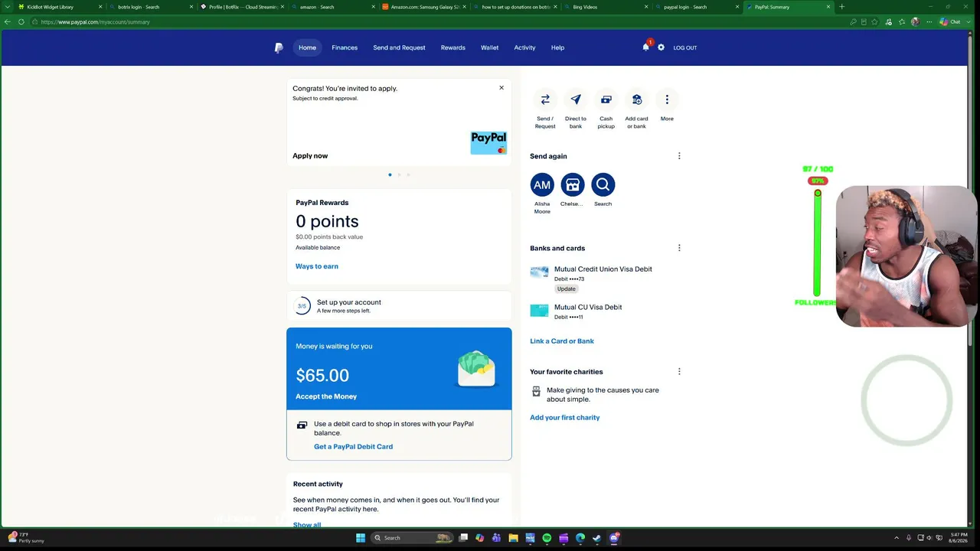Click the Send / Request arrows icon

[545, 99]
